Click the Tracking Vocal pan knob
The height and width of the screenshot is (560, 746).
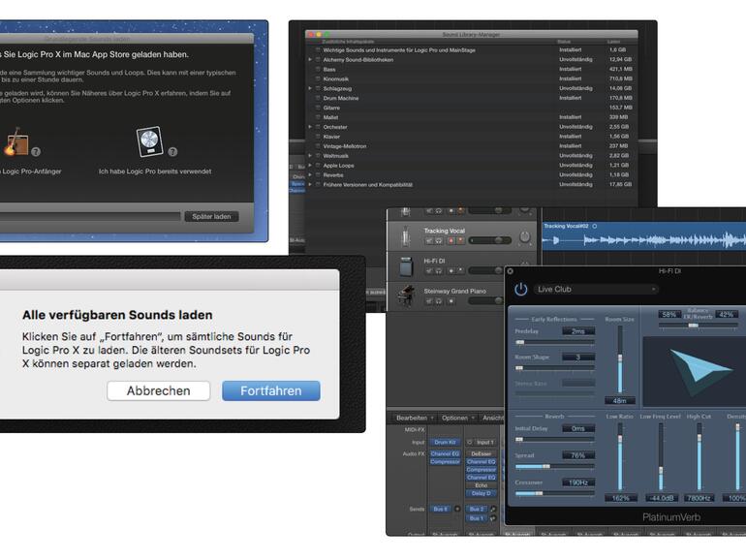click(524, 236)
